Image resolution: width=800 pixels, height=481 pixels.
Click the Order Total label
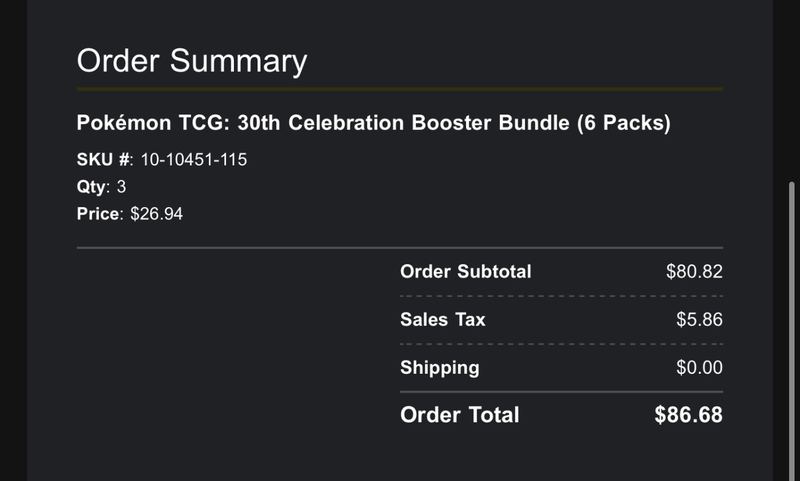[x=460, y=415]
